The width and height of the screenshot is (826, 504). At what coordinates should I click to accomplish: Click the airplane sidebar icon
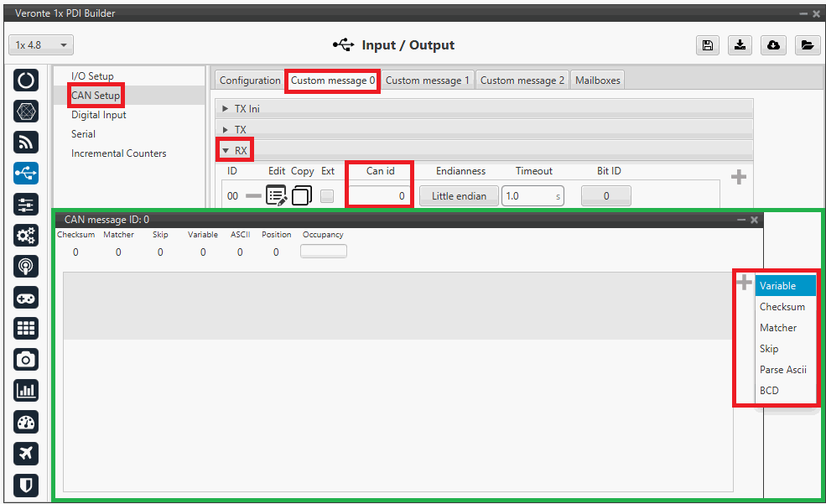pos(27,453)
